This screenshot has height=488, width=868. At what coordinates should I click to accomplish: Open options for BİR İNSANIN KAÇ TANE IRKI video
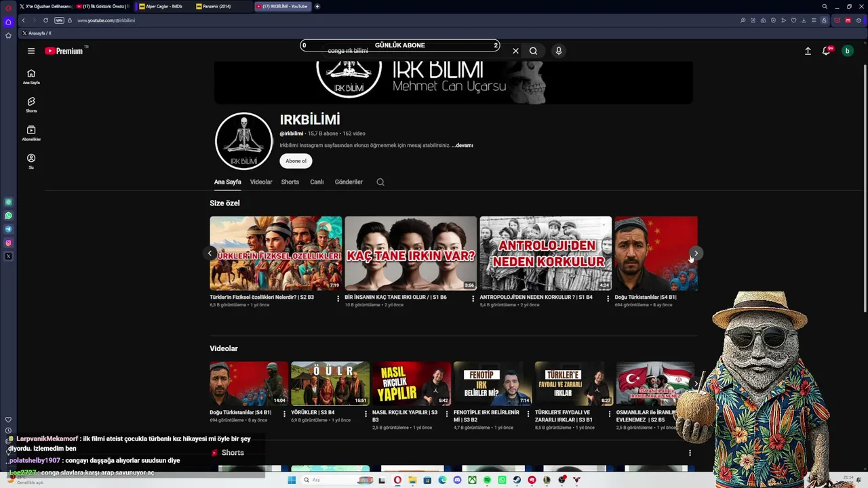coord(473,298)
